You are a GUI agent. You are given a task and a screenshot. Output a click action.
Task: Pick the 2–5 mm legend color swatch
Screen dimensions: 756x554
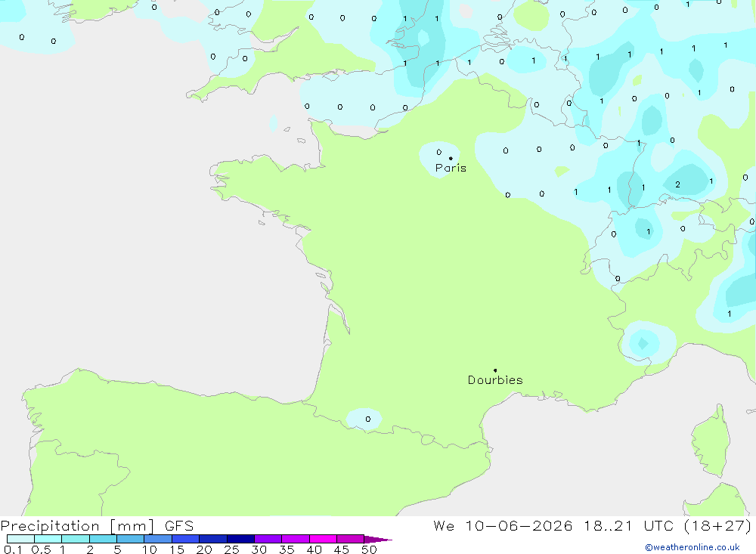click(103, 539)
